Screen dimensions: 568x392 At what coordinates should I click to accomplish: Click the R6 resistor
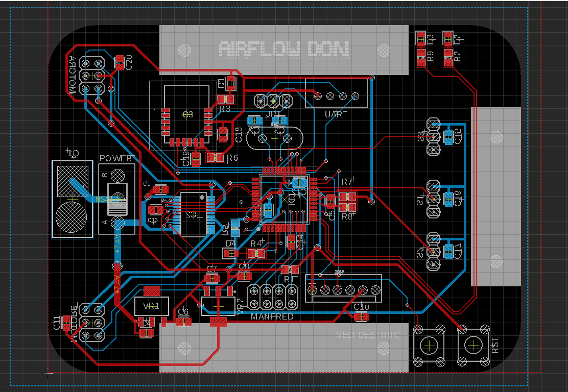215,157
